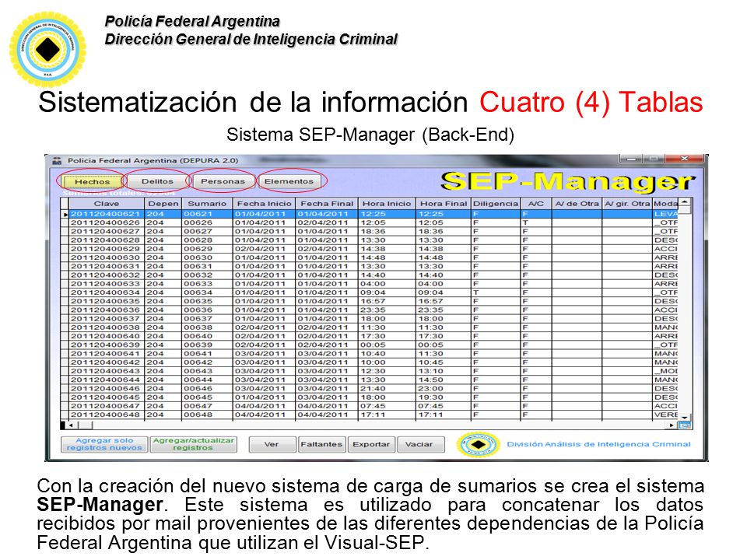The height and width of the screenshot is (560, 747).
Task: Select row with clave 201120400642
Action: pos(370,362)
